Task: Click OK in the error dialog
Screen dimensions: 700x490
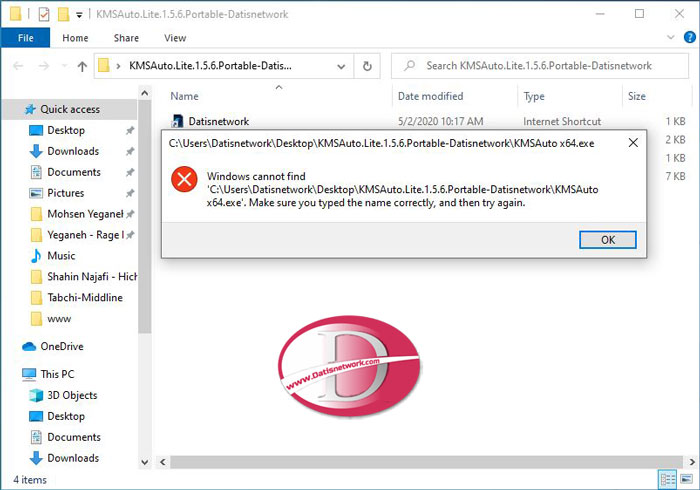Action: 608,240
